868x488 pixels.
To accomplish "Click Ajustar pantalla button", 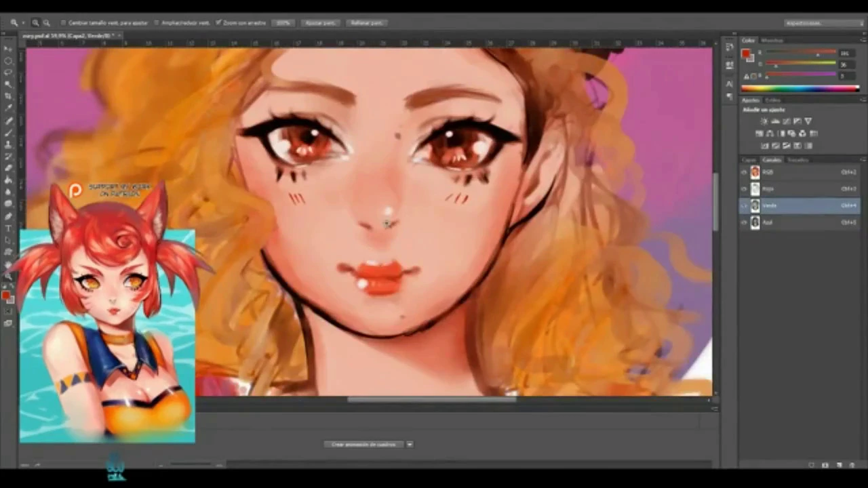I will point(320,23).
